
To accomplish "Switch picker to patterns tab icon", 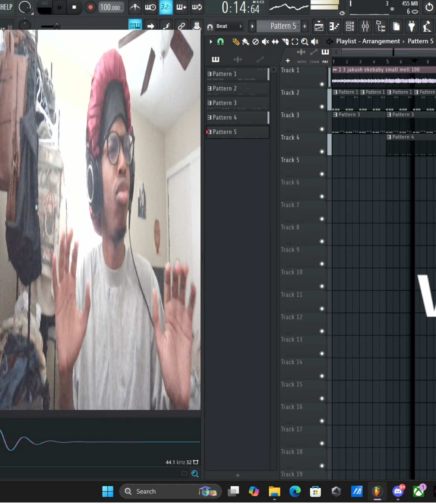I will click(x=215, y=59).
